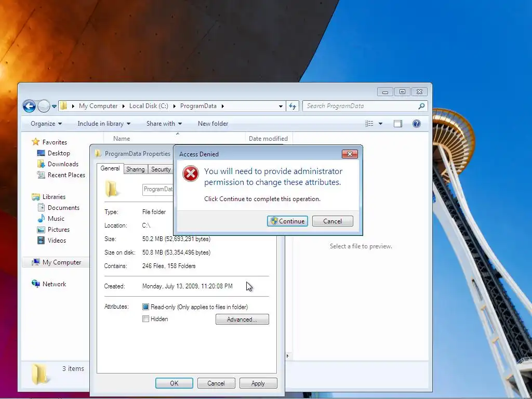Open Music library in the sidebar
Viewport: 532px width, 399px height.
coord(56,219)
